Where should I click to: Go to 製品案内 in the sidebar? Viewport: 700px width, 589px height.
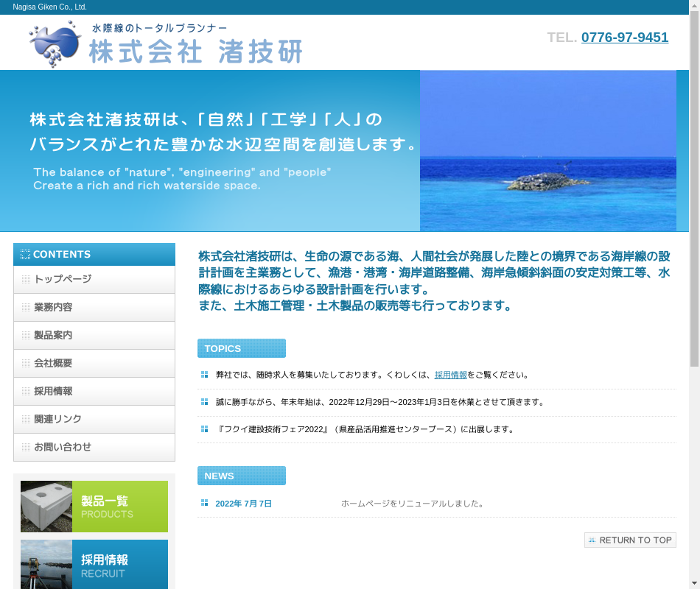(x=94, y=335)
